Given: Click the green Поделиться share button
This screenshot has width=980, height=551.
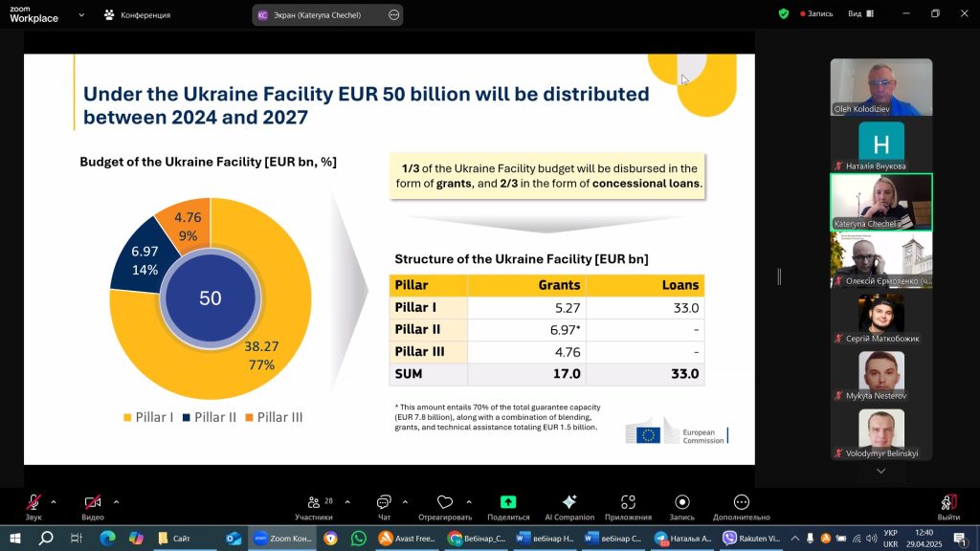Looking at the screenshot, I should tap(508, 502).
